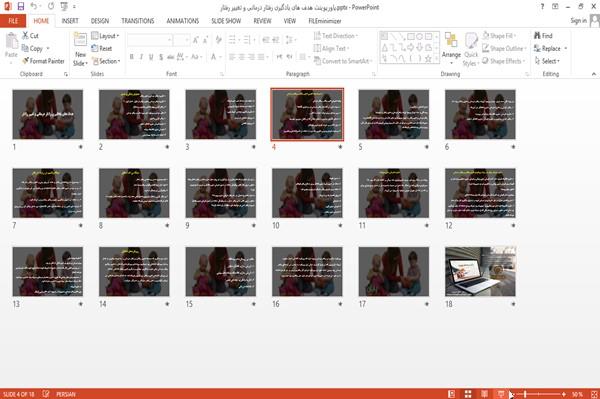Image resolution: width=600 pixels, height=399 pixels.
Task: Click Decrease Font Size icon
Action: point(206,40)
